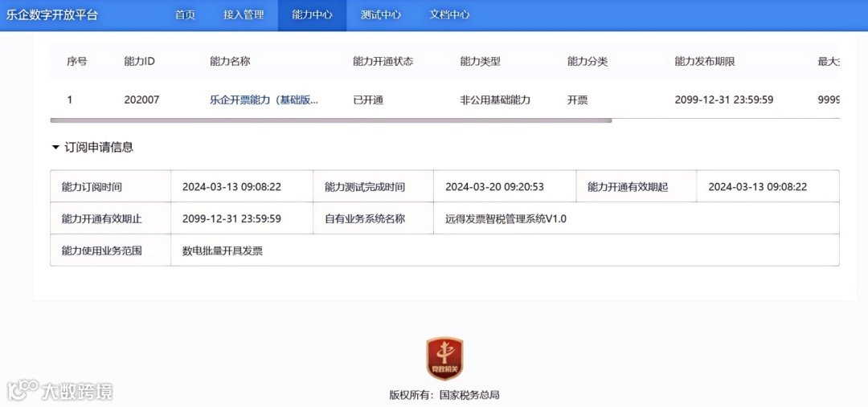The height and width of the screenshot is (407, 868).
Task: Click the 能力订阅时间 timestamp value
Action: [231, 187]
